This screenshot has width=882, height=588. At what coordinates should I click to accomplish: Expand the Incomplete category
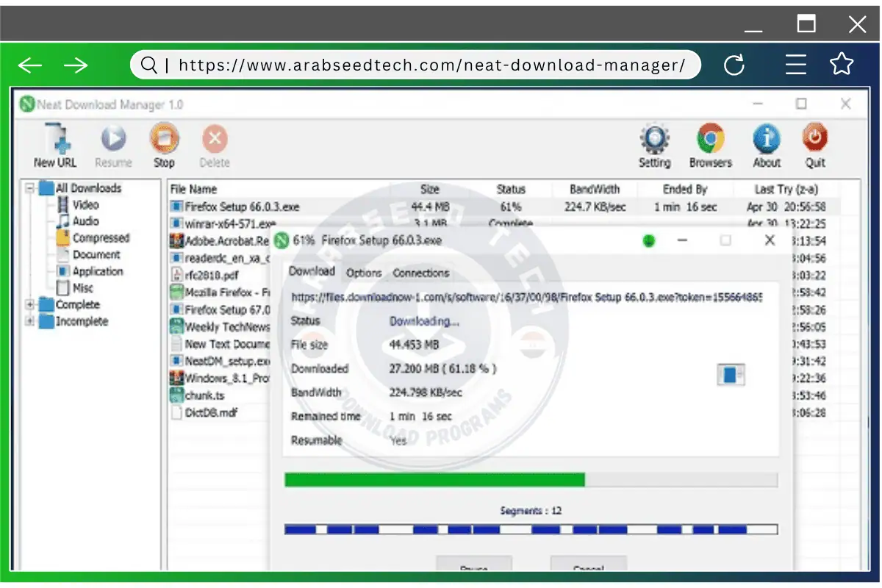[x=28, y=321]
